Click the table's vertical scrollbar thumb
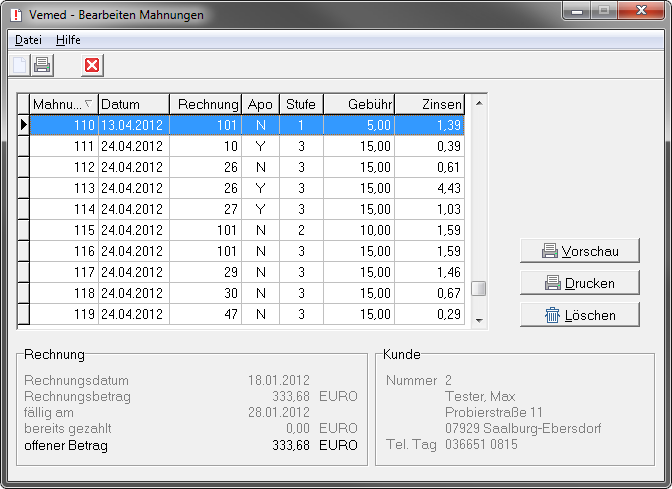Image resolution: width=672 pixels, height=489 pixels. coord(479,288)
